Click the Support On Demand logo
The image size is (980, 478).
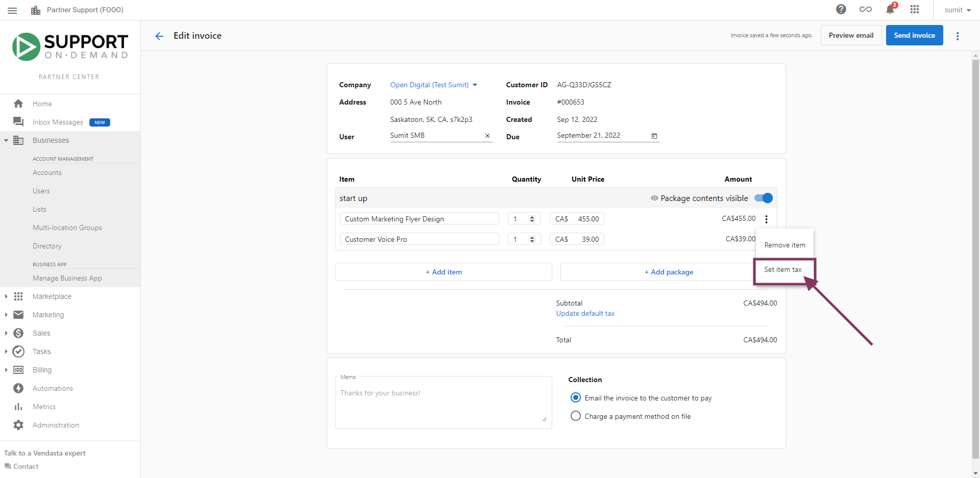(x=70, y=47)
